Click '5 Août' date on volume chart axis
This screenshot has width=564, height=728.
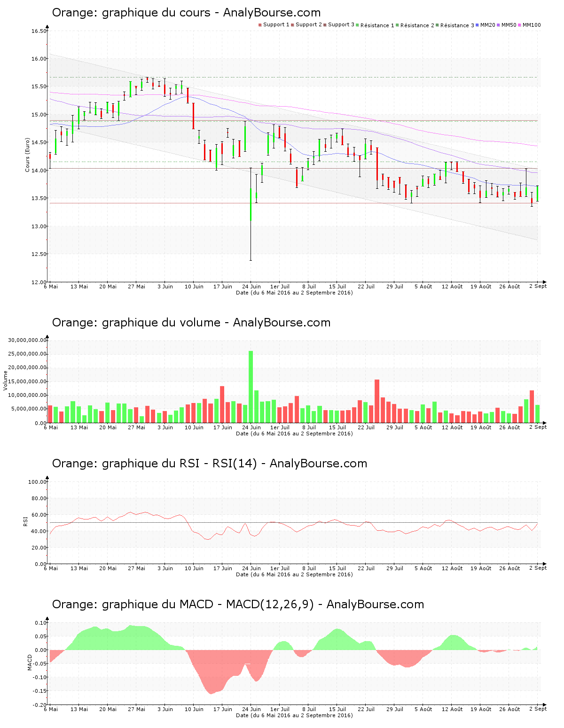click(x=423, y=427)
